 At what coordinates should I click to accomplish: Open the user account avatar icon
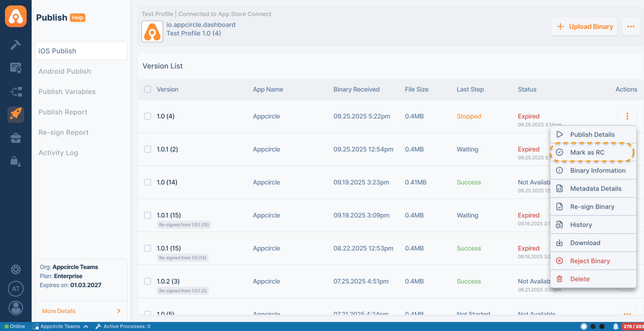[x=16, y=308]
